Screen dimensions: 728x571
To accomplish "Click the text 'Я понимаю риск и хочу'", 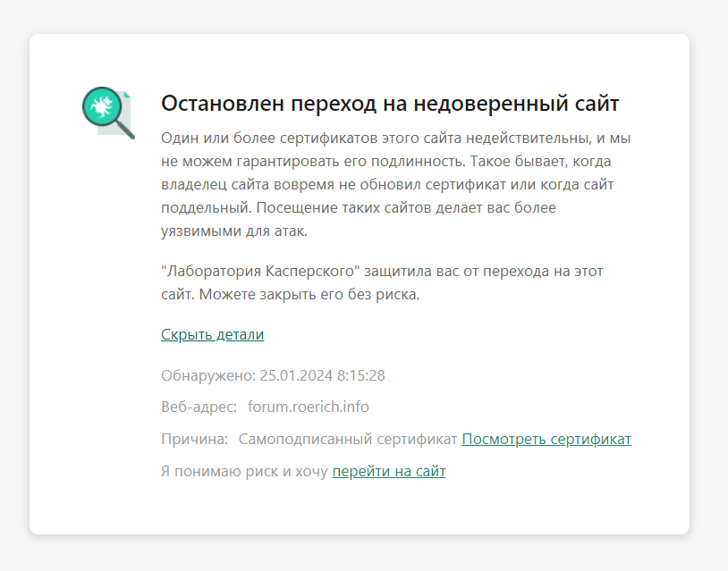I will coord(245,471).
